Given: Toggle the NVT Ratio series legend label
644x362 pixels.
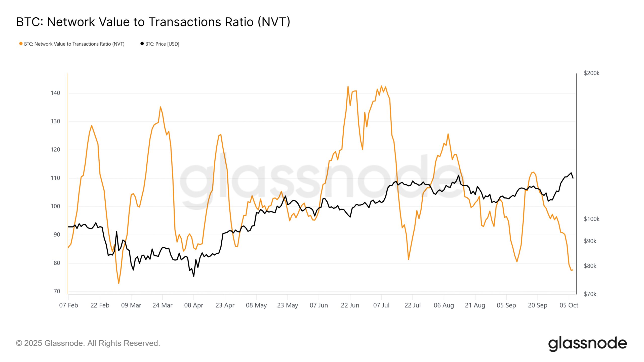Looking at the screenshot, I should (74, 44).
